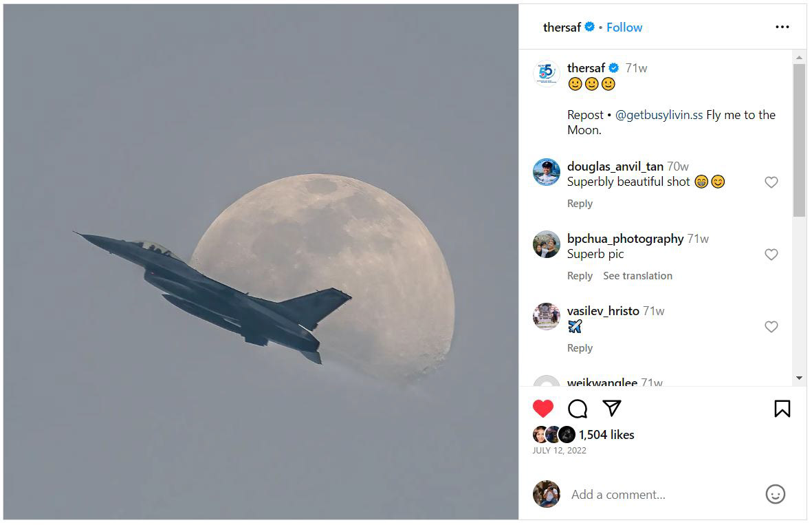The image size is (812, 525).
Task: Share the post via paper plane icon
Action: [612, 409]
